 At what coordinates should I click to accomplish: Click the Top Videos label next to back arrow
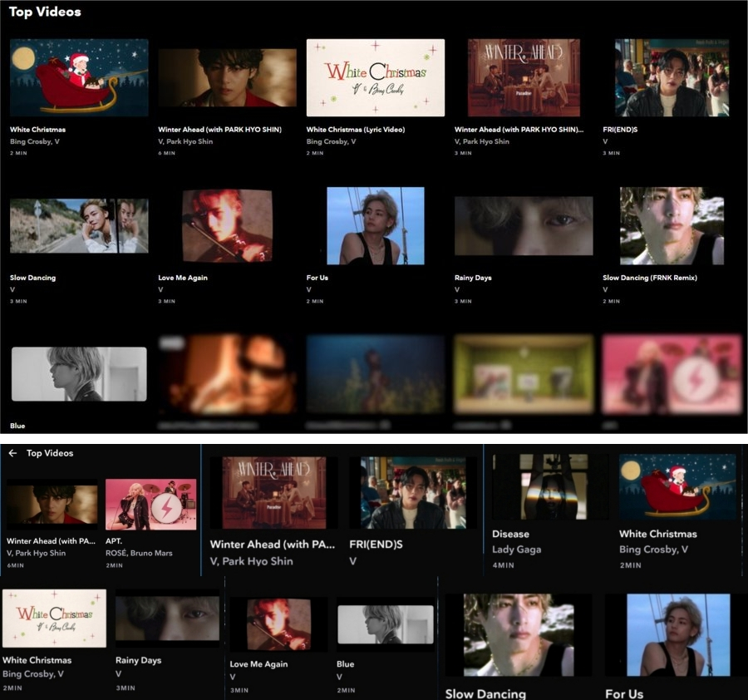[x=50, y=453]
